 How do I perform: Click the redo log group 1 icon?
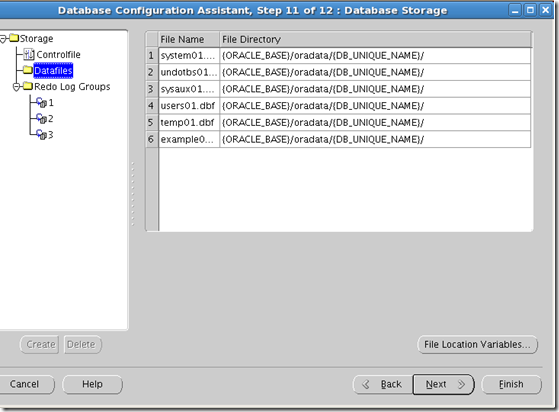pos(41,103)
